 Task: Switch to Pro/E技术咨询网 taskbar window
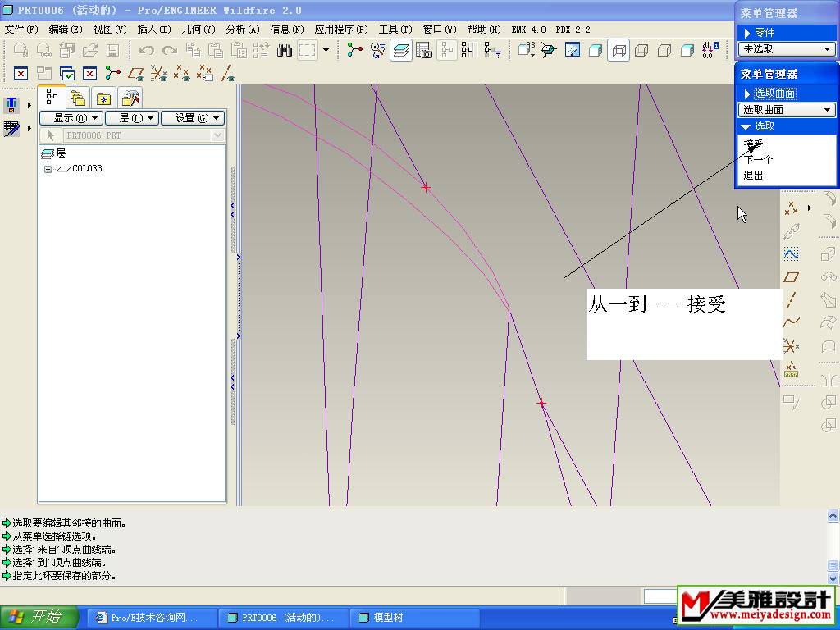pyautogui.click(x=152, y=618)
